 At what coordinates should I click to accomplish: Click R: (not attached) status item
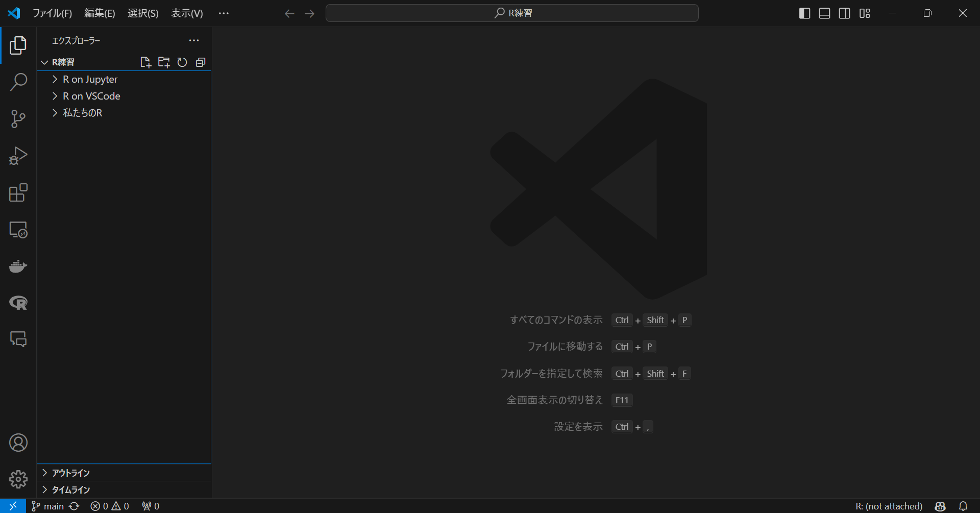[889, 506]
